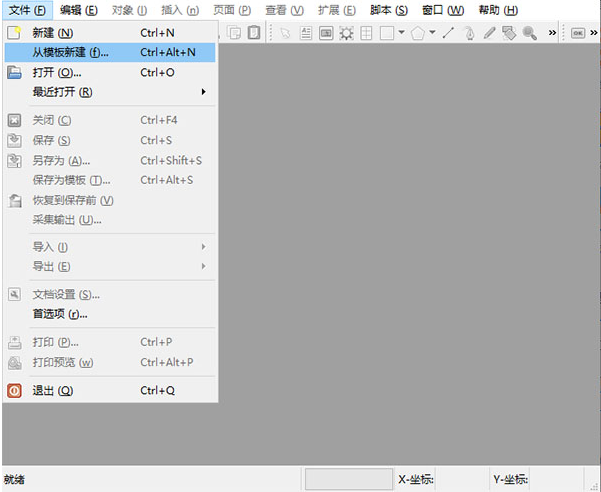Open the 插入 (n) menu
This screenshot has height=492, width=601.
180,10
